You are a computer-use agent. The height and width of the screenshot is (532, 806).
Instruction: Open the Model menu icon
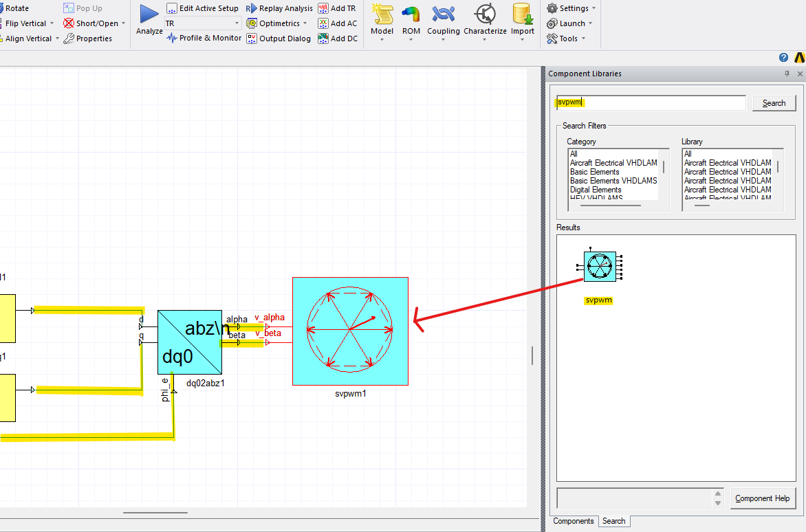(382, 14)
